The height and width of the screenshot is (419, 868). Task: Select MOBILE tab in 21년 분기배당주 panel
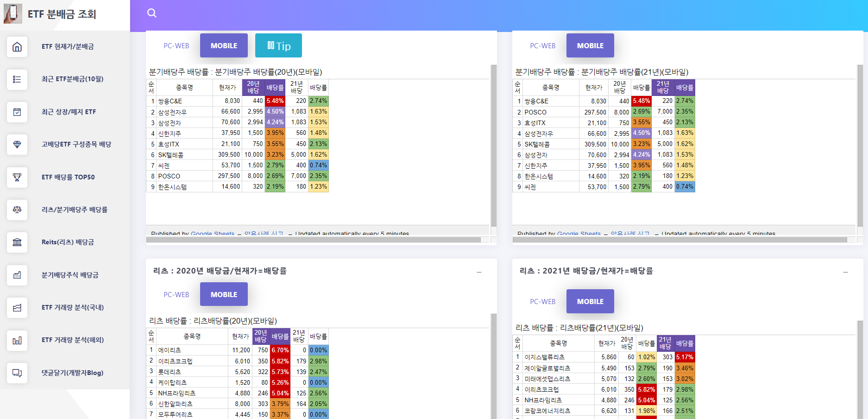590,45
